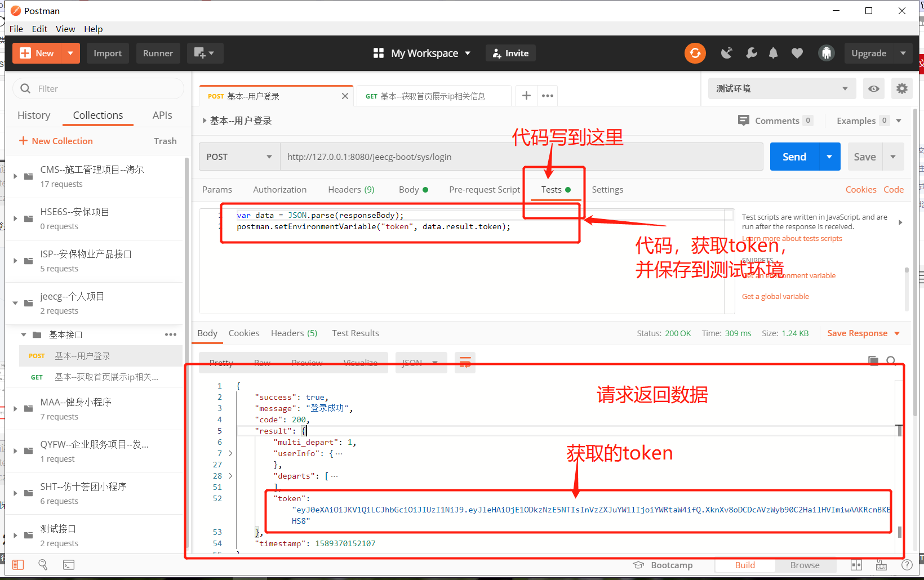924x580 pixels.
Task: Switch to the History tab
Action: click(x=34, y=115)
